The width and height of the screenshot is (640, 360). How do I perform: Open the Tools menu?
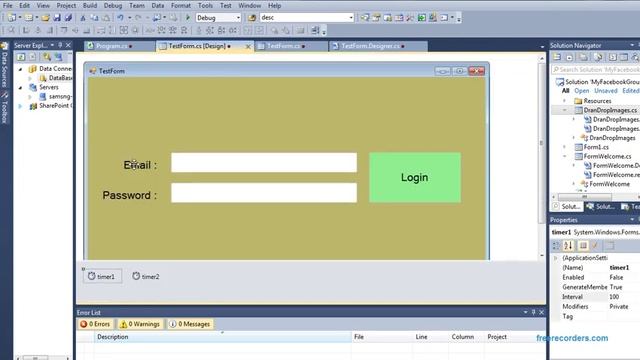[205, 6]
